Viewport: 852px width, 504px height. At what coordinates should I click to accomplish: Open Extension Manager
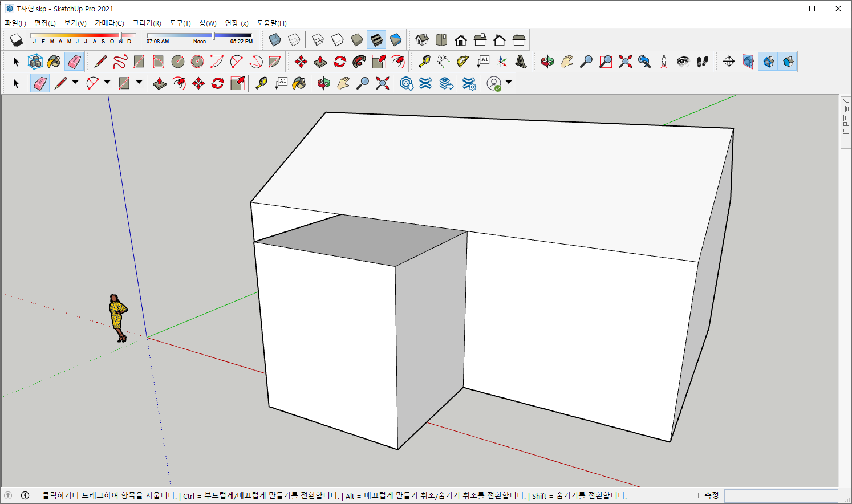(x=469, y=83)
